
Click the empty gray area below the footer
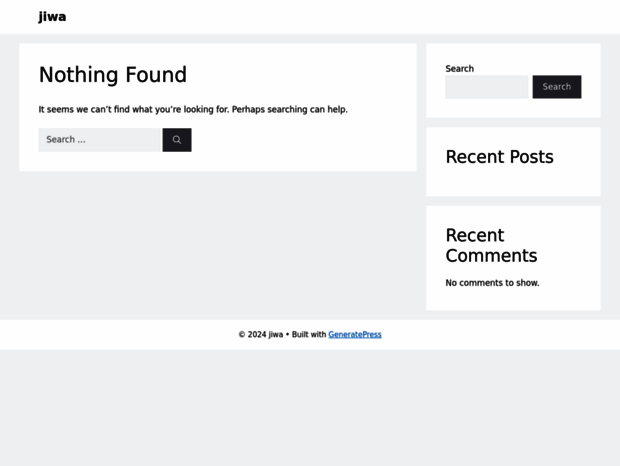(310, 407)
